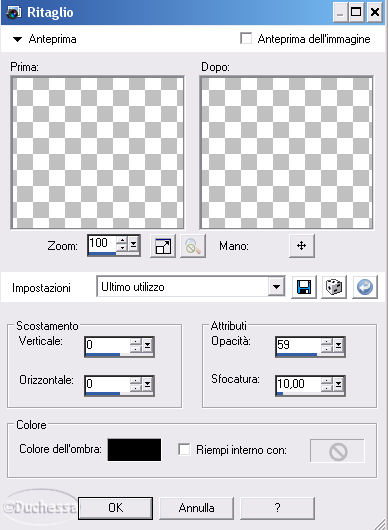Screen dimensions: 388x530
Task: Collapse the Anteprima disclosure triangle
Action: point(17,40)
